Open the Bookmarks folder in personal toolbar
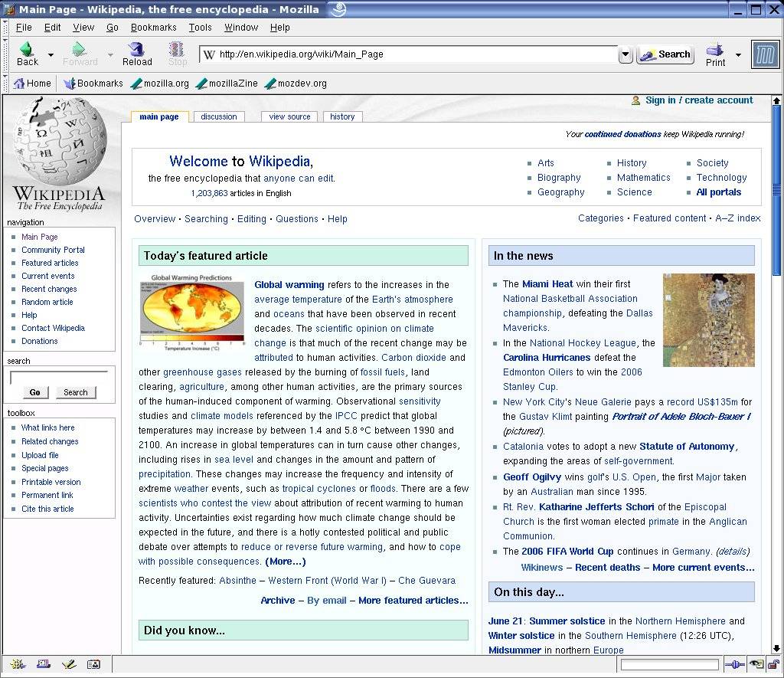 pyautogui.click(x=93, y=84)
